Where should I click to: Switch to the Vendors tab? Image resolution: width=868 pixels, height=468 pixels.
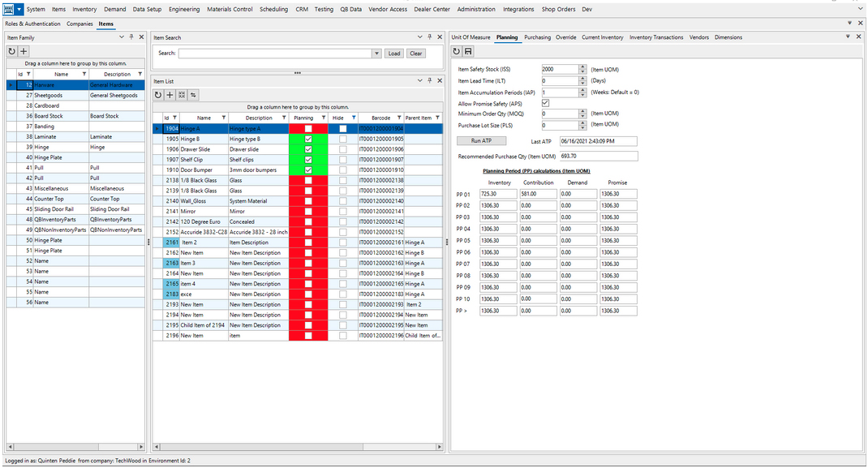tap(698, 37)
